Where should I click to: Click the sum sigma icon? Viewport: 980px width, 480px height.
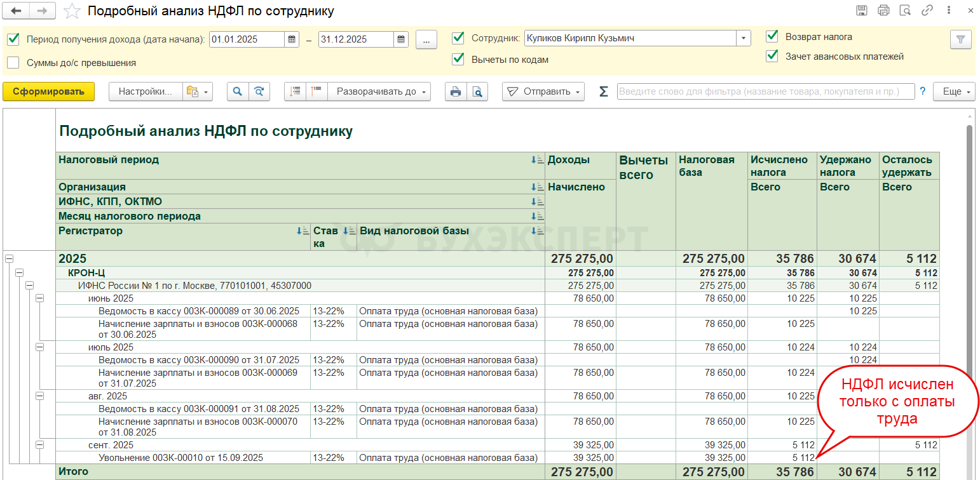point(603,91)
